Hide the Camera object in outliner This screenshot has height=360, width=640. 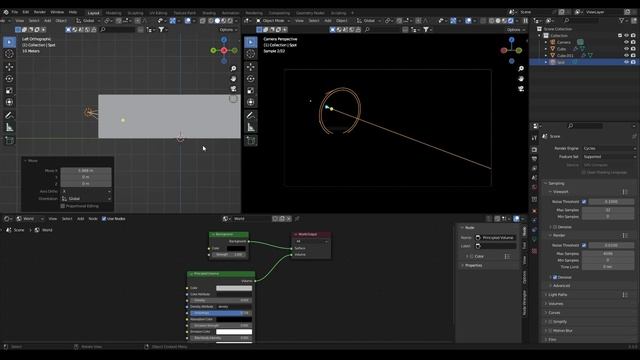point(626,42)
